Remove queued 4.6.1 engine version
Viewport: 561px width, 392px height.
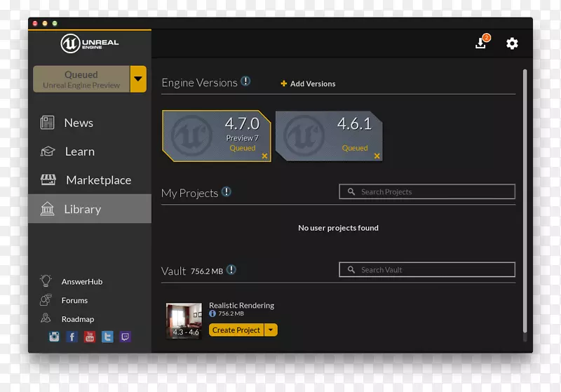(377, 156)
